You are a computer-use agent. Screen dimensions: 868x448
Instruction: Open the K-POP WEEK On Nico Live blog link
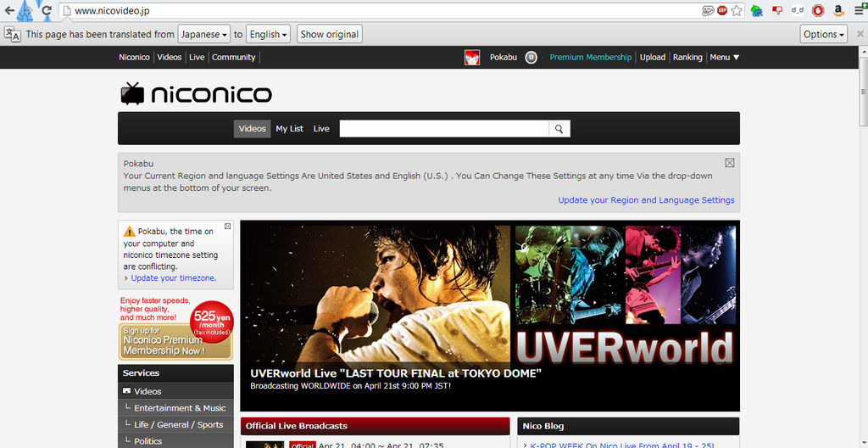[x=621, y=445]
